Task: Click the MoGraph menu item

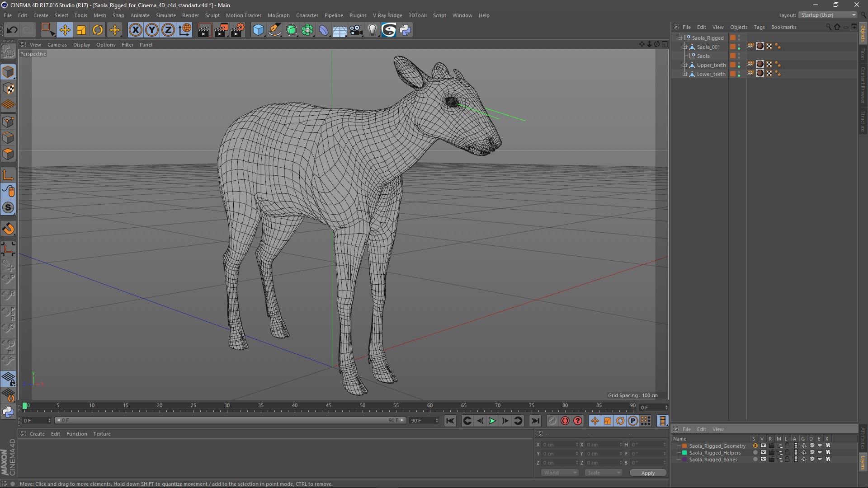Action: (x=277, y=15)
